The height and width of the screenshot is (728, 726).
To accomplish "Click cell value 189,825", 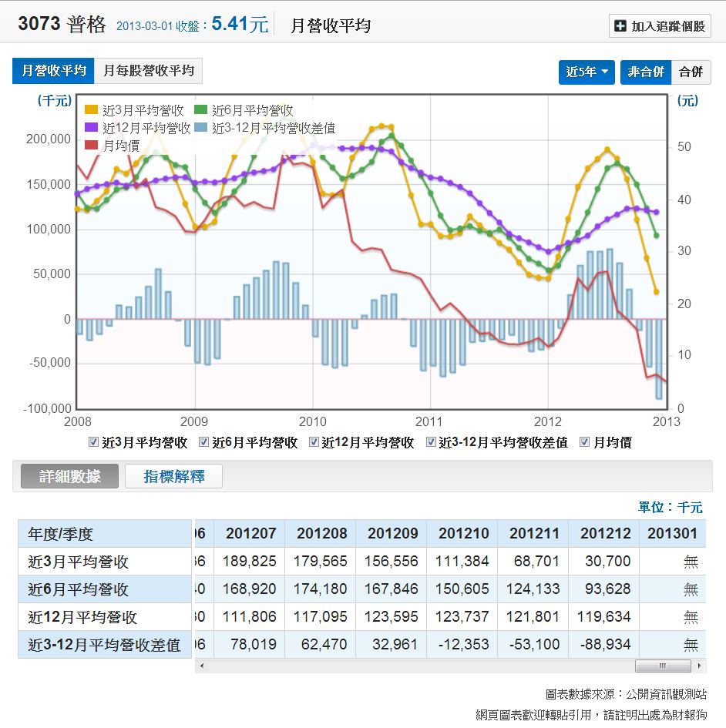I will click(250, 561).
